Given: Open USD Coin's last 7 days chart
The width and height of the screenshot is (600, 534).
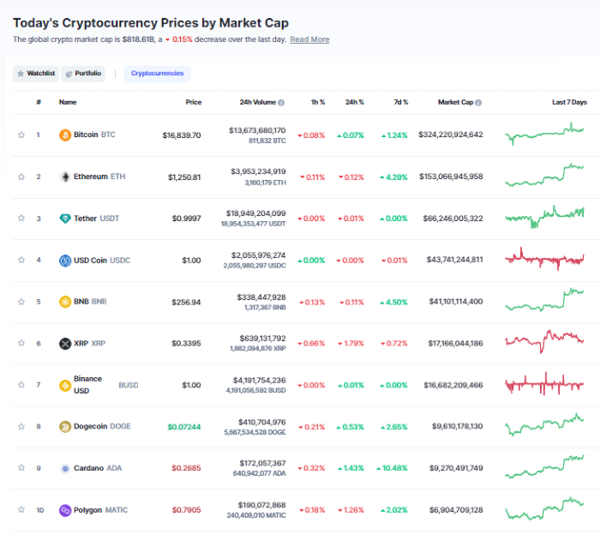Looking at the screenshot, I should (545, 259).
